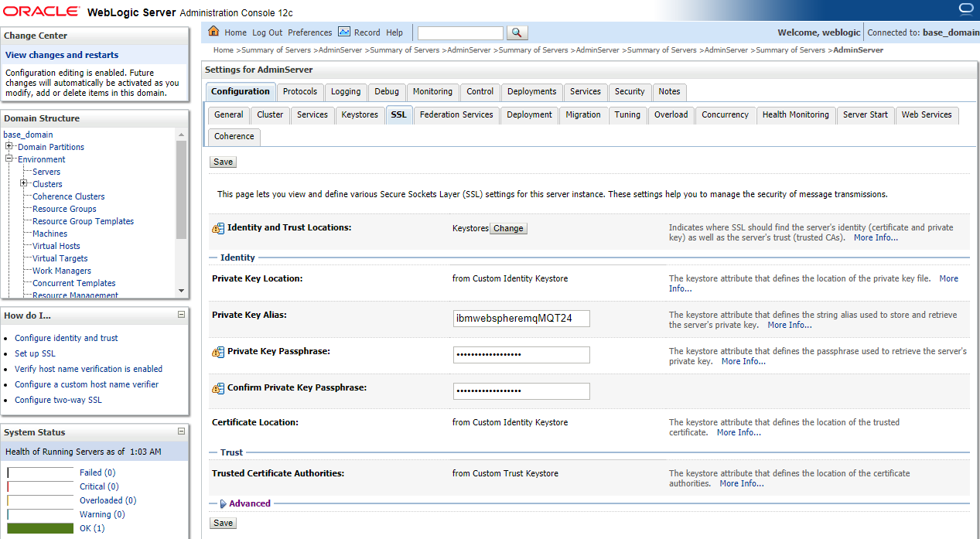Expand the Clusters tree node

coord(24,183)
